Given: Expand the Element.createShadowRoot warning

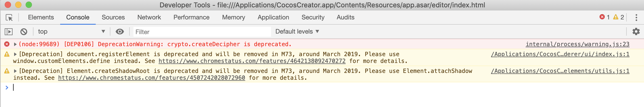Looking at the screenshot, I should coord(15,71).
